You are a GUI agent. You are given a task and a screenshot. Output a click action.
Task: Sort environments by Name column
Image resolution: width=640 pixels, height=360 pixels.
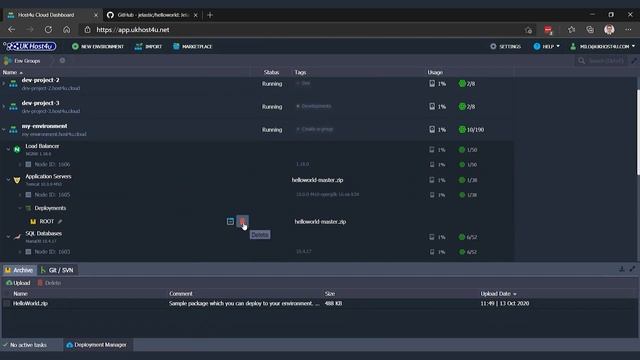12,72
